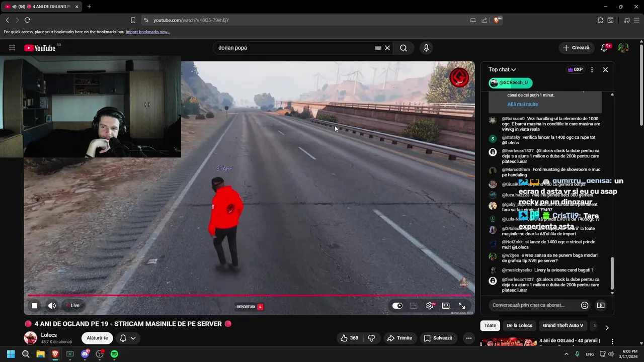Open options for the recommended video
This screenshot has height=362, width=644.
612,341
